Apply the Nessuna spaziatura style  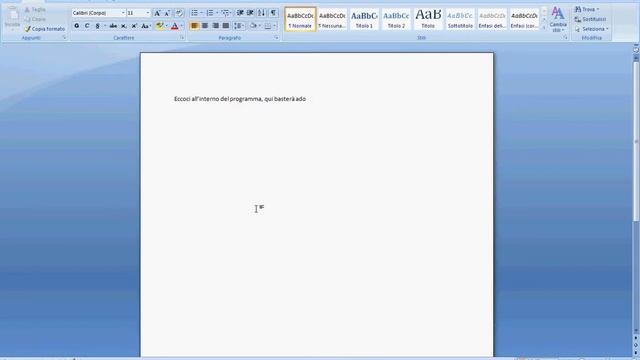pyautogui.click(x=332, y=19)
